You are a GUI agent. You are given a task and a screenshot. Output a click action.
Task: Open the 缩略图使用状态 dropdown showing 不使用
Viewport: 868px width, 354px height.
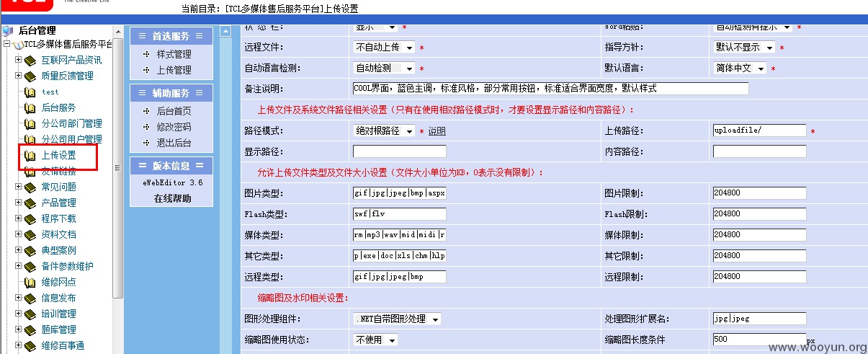pyautogui.click(x=377, y=340)
